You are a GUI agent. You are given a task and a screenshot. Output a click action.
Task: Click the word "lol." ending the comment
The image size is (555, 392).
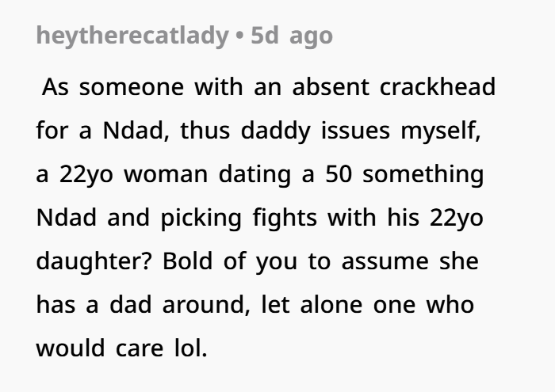(x=189, y=348)
